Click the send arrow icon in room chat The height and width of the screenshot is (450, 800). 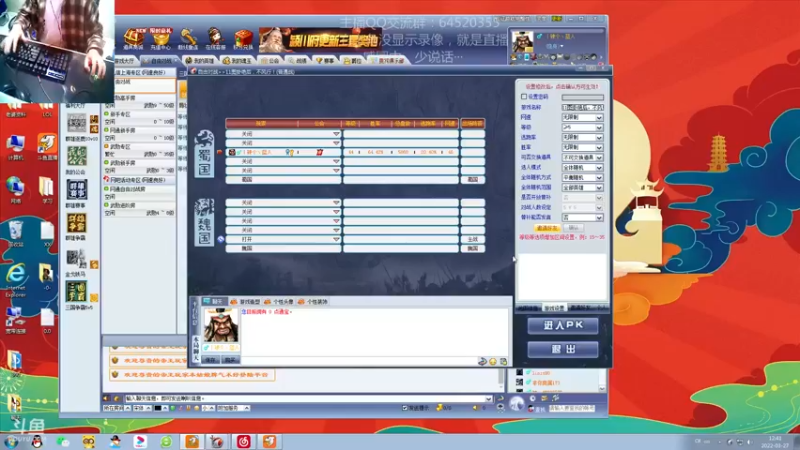(x=482, y=361)
